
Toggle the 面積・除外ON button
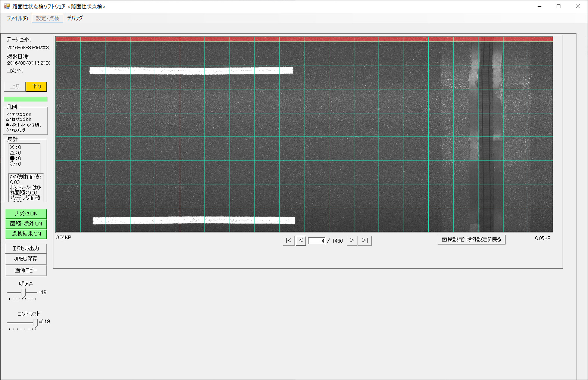coord(26,224)
